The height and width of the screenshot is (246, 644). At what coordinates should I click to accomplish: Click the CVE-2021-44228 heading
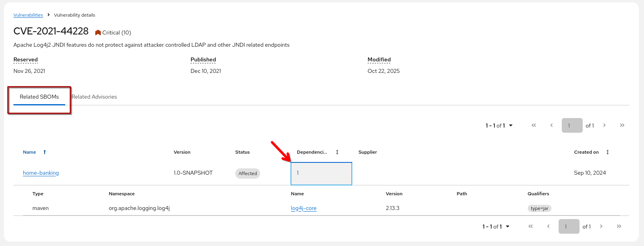[x=51, y=31]
